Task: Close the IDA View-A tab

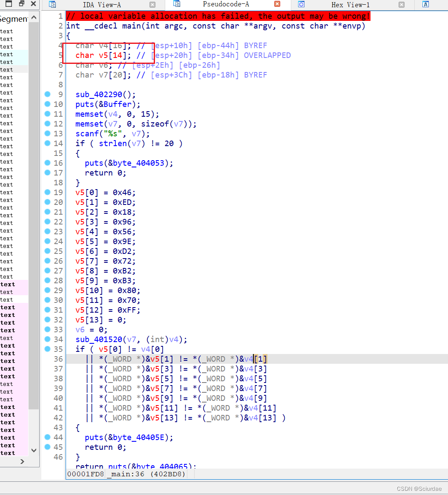Action: click(x=152, y=5)
